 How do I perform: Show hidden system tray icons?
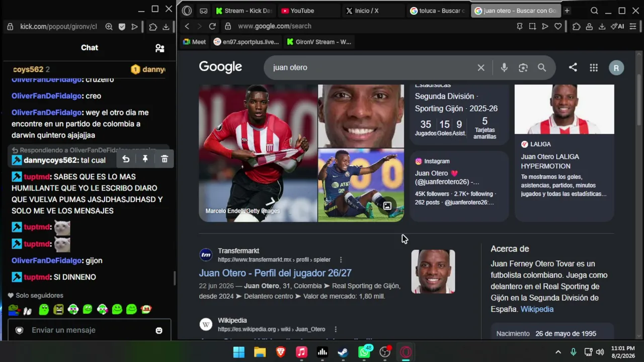coord(558,352)
